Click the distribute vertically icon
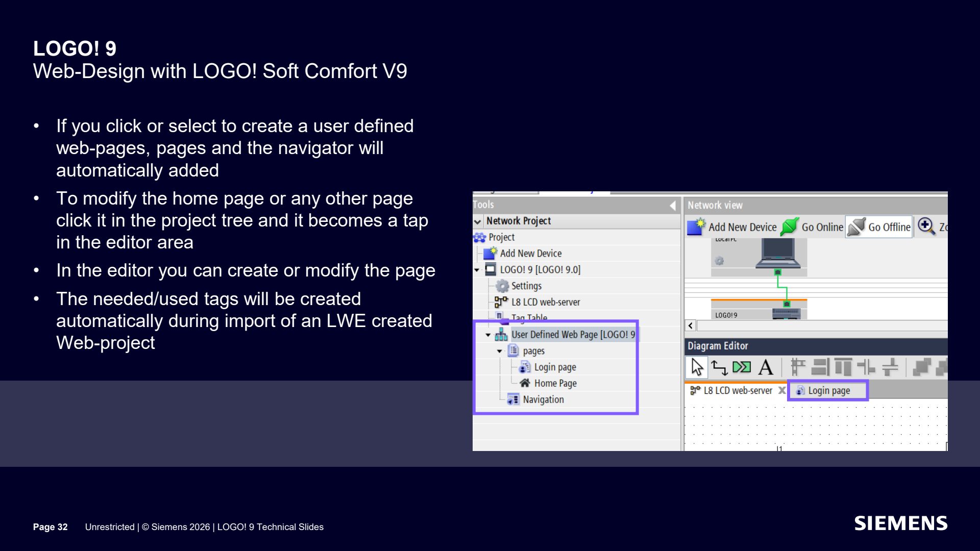Screen dimensions: 980x551 click(x=890, y=367)
